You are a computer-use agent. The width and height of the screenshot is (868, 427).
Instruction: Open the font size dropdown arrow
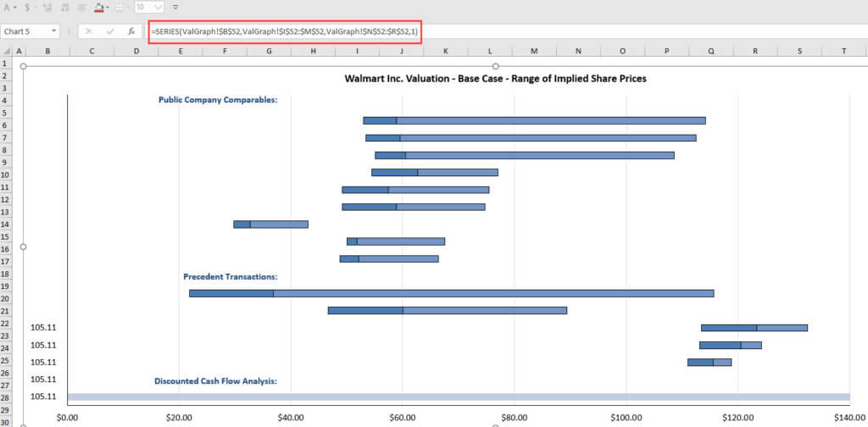tap(159, 7)
